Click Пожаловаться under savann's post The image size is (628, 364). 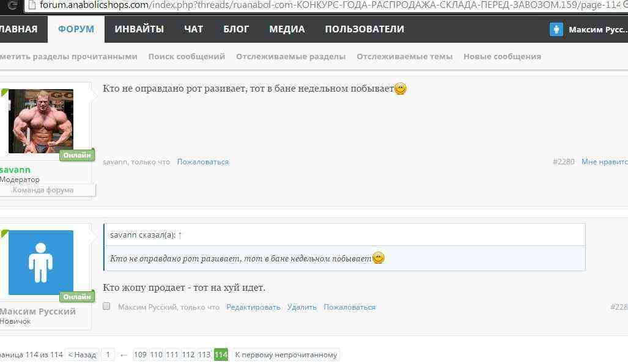pos(203,162)
